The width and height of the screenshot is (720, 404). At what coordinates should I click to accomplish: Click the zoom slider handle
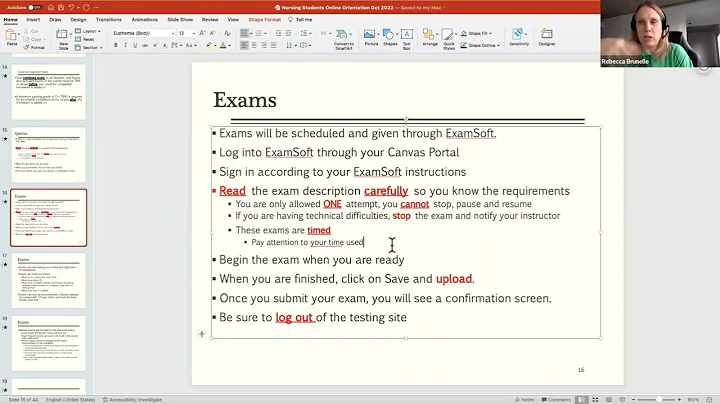point(659,400)
